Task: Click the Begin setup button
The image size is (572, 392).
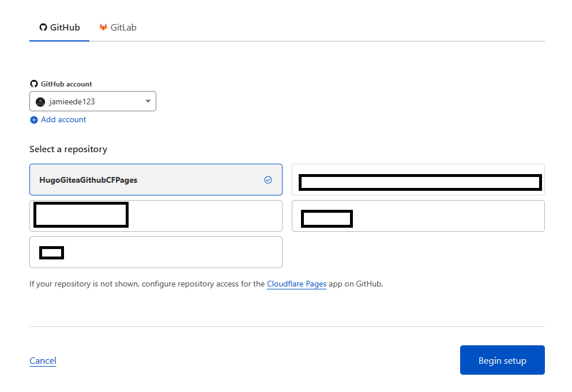Action: pos(502,360)
